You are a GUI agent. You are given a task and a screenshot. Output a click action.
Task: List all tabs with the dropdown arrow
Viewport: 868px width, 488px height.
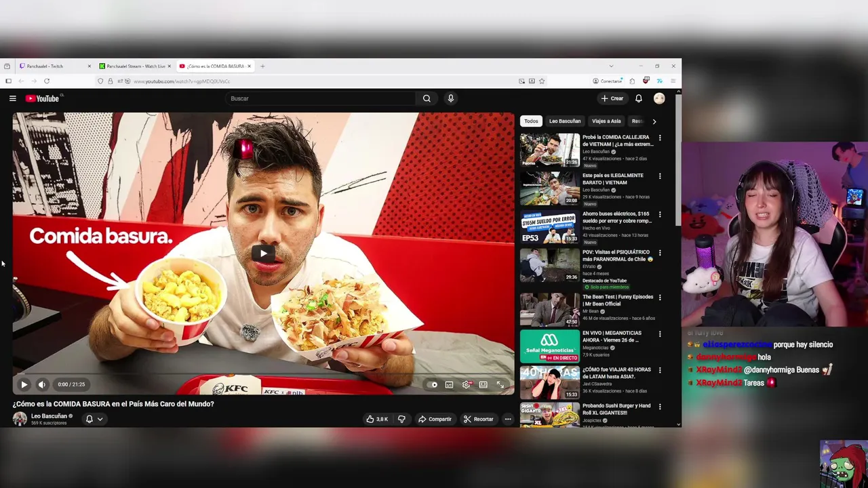[611, 66]
